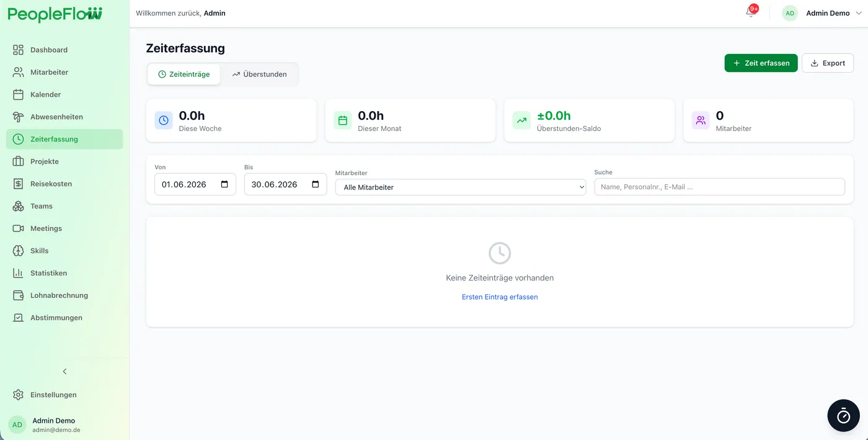Open the Admin Demo profile at sidebar bottom
The height and width of the screenshot is (440, 868).
click(64, 424)
